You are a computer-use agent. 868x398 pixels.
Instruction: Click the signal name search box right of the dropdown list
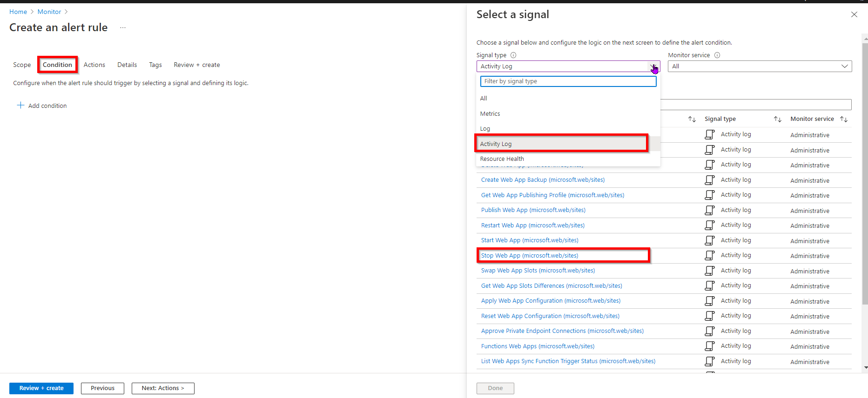[756, 105]
